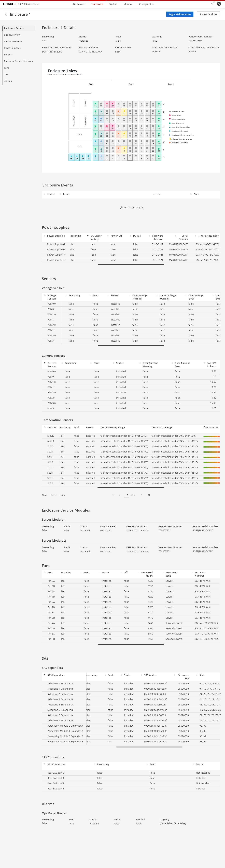Select drive slot 73 in the enclosure view
225x868 pixels.
click(x=101, y=112)
